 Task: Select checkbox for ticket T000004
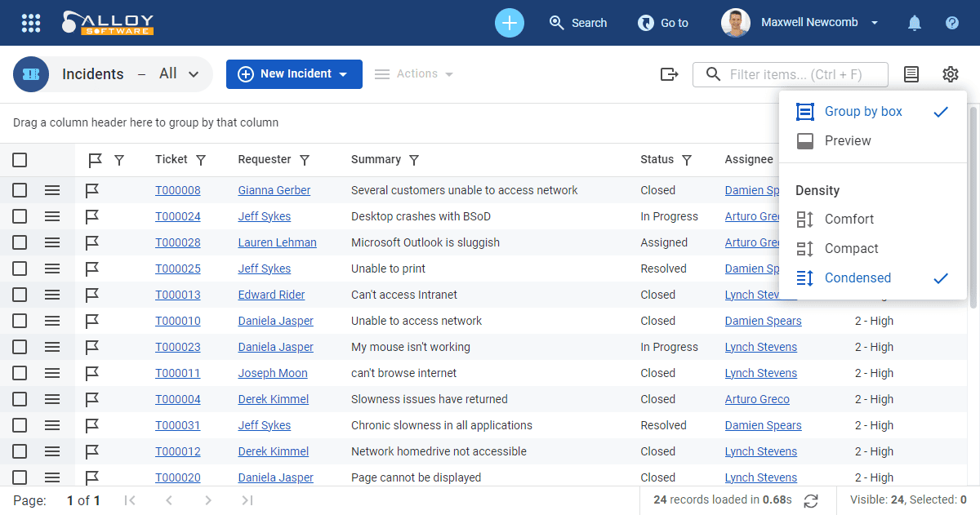20,399
